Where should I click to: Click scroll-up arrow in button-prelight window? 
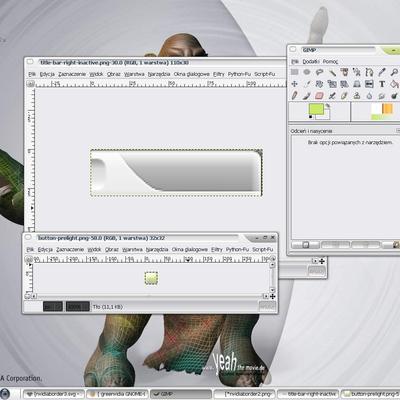pyautogui.click(x=272, y=265)
